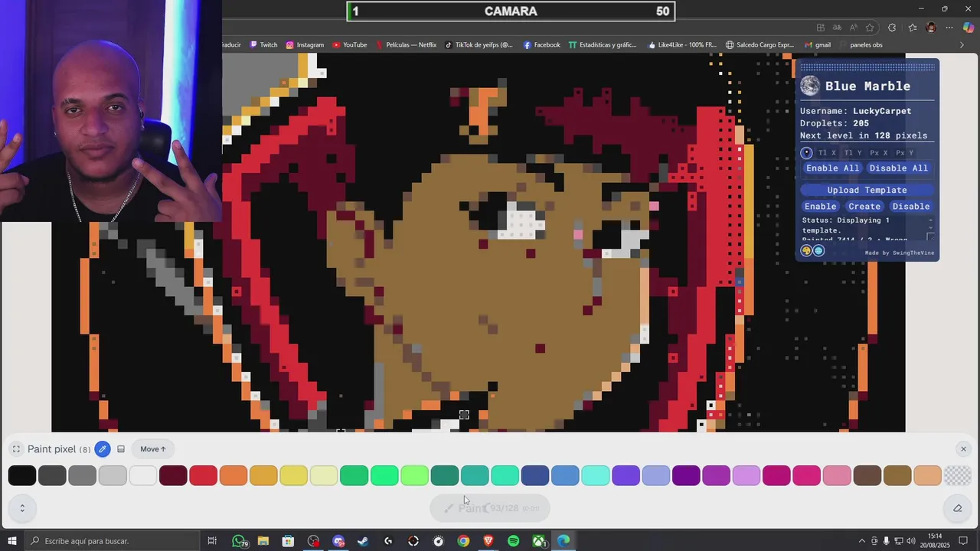Pick the cyan color swatch

coord(596,475)
